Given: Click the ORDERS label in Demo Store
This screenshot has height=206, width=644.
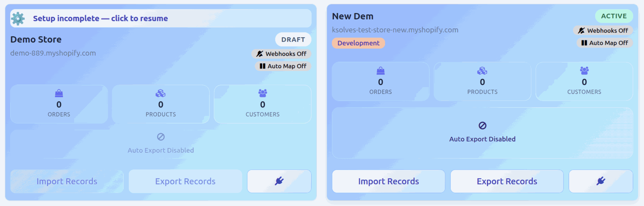Looking at the screenshot, I should pos(59,115).
